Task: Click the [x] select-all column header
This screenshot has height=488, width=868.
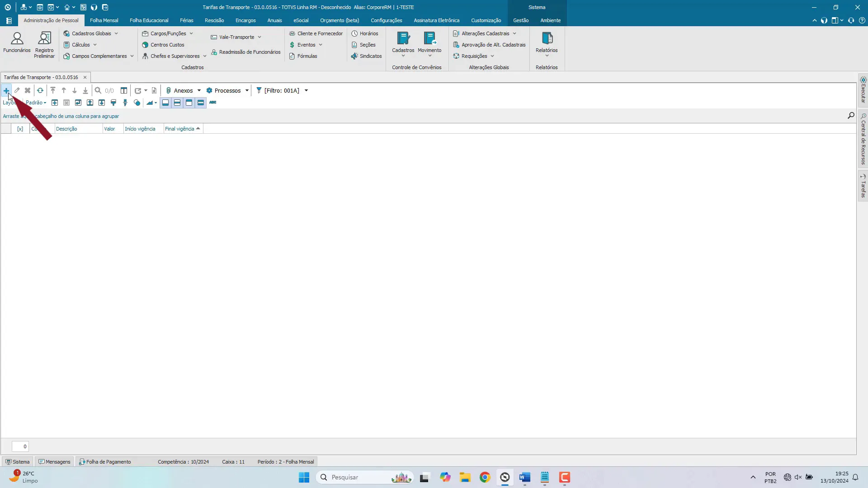Action: point(20,129)
